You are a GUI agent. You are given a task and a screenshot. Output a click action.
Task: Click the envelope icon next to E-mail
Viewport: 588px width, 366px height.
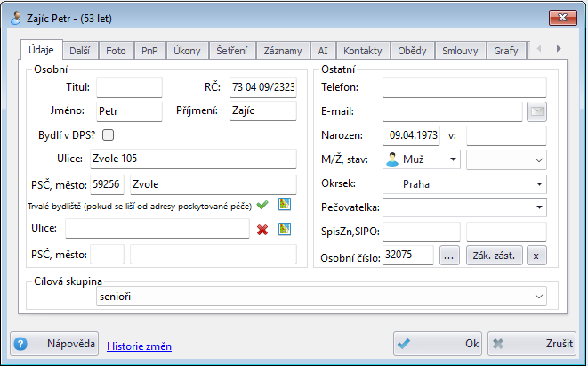536,111
